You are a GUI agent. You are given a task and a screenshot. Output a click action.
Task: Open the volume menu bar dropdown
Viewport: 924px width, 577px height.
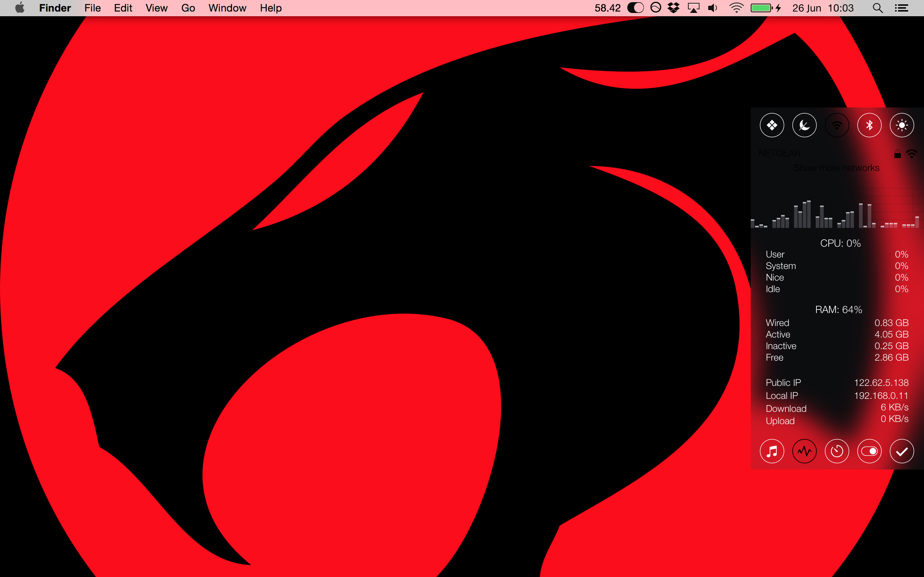(x=712, y=8)
